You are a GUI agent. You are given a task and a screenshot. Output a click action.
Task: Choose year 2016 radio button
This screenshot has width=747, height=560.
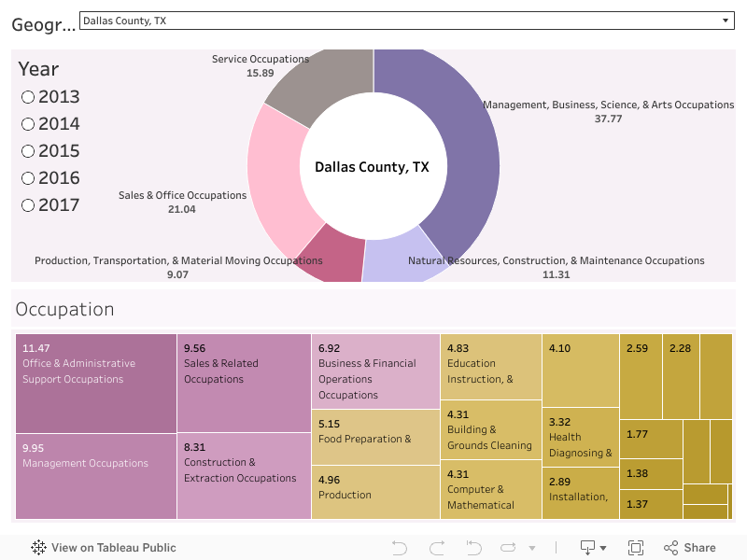pyautogui.click(x=28, y=178)
